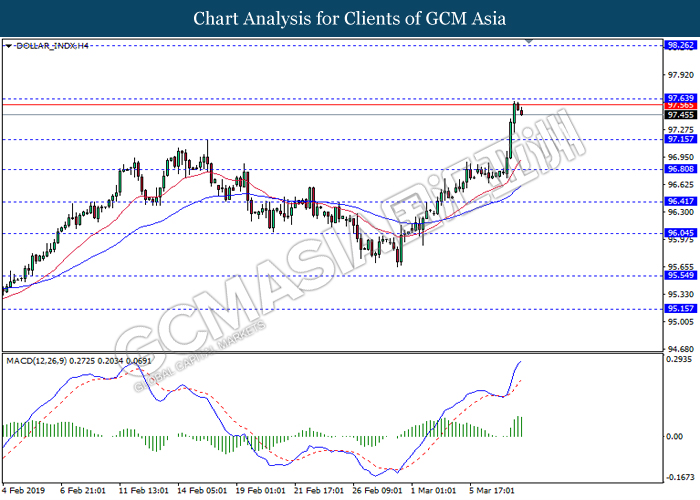The height and width of the screenshot is (500, 700).
Task: Click the 6 Feb 21:01 time label
Action: [x=83, y=490]
